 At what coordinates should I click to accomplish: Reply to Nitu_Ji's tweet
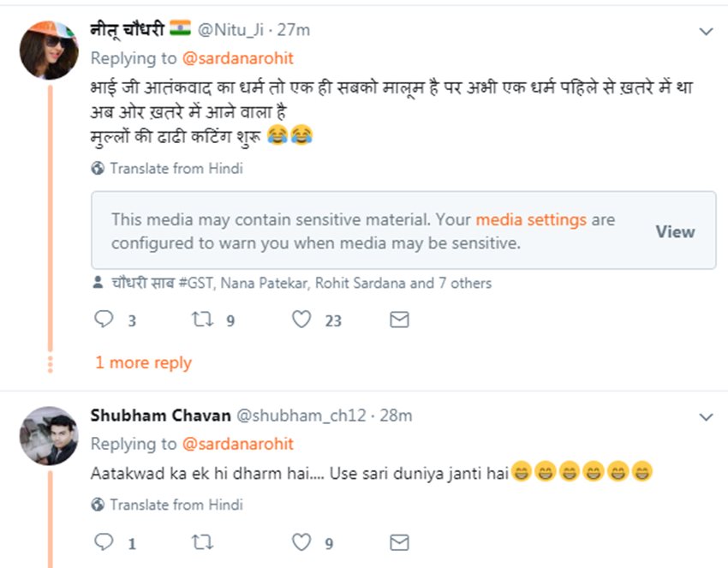click(104, 320)
